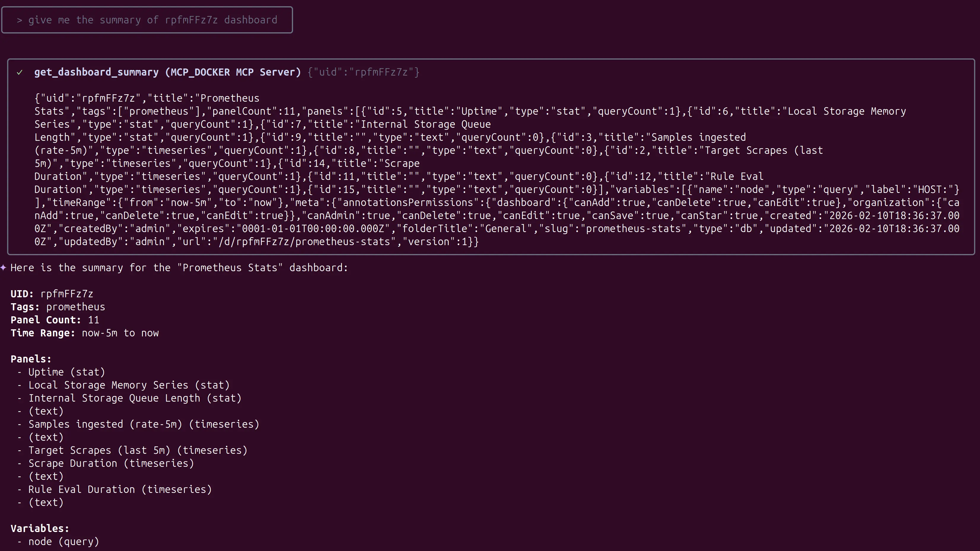Screen dimensions: 980x551
Task: Select the Samples ingested (rate-5m) entry
Action: (144, 424)
